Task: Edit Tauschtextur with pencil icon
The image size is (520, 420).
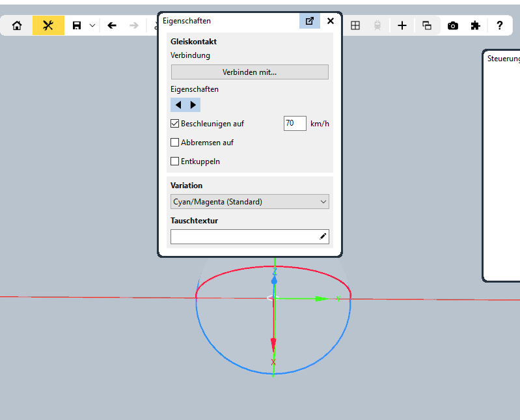Action: pos(323,236)
